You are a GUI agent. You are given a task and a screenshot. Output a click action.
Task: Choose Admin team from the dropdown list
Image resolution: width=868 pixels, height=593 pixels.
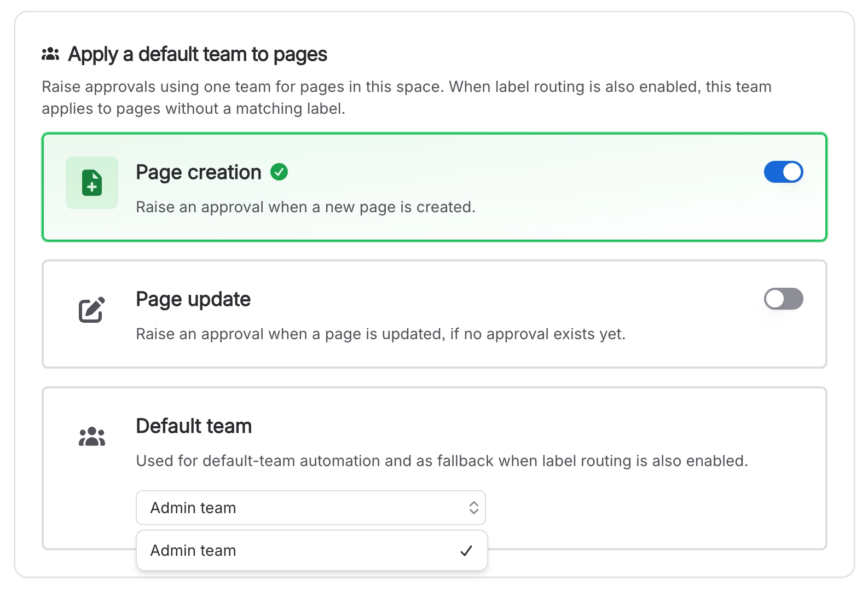311,550
